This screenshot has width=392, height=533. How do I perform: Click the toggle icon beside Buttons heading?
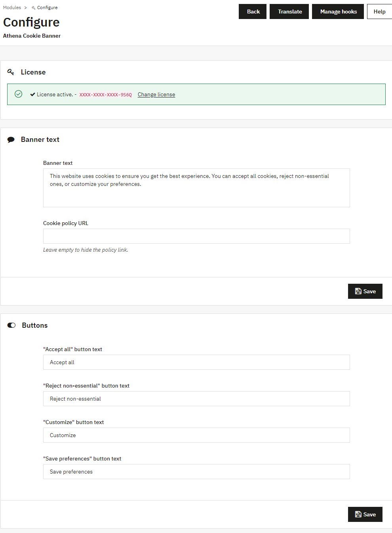click(x=11, y=325)
